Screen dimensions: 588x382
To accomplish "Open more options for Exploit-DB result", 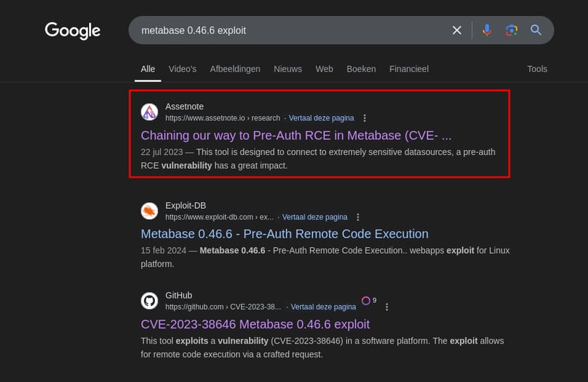I will point(358,217).
